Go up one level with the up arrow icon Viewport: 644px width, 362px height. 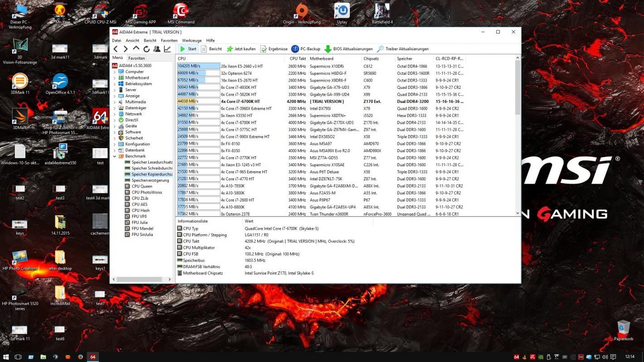click(x=136, y=48)
